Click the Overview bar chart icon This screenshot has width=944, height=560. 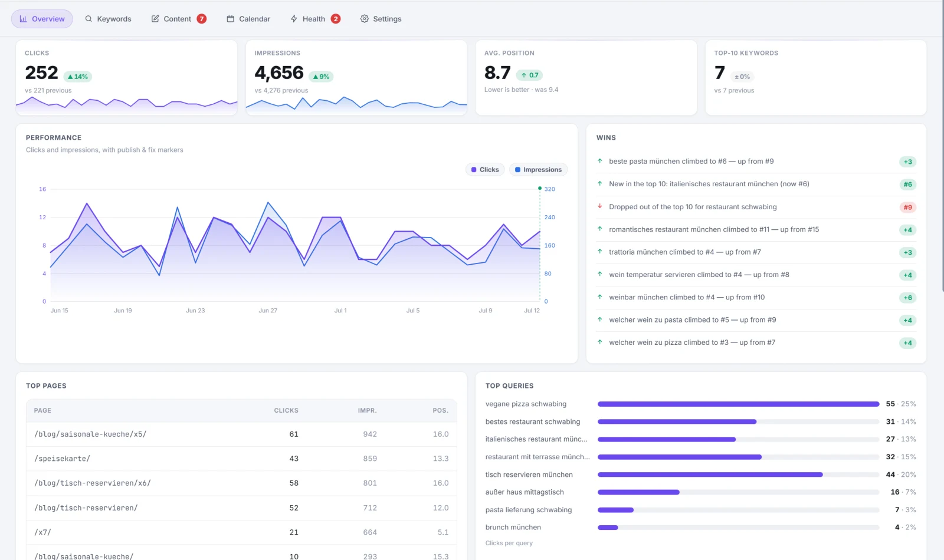pos(23,19)
